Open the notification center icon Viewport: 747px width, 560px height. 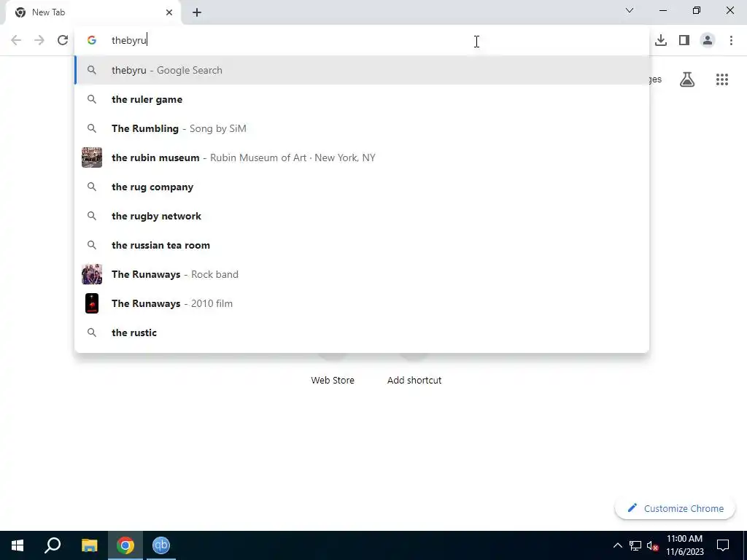click(x=723, y=545)
